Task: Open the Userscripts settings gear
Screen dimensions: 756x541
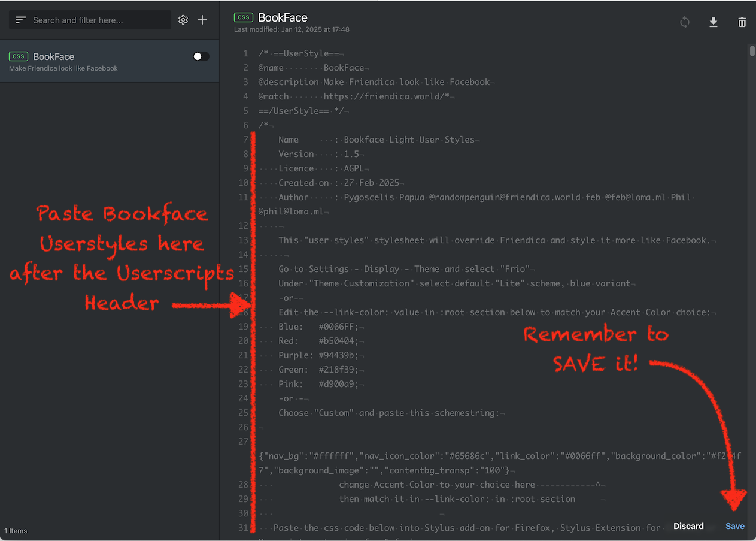Action: [x=183, y=20]
